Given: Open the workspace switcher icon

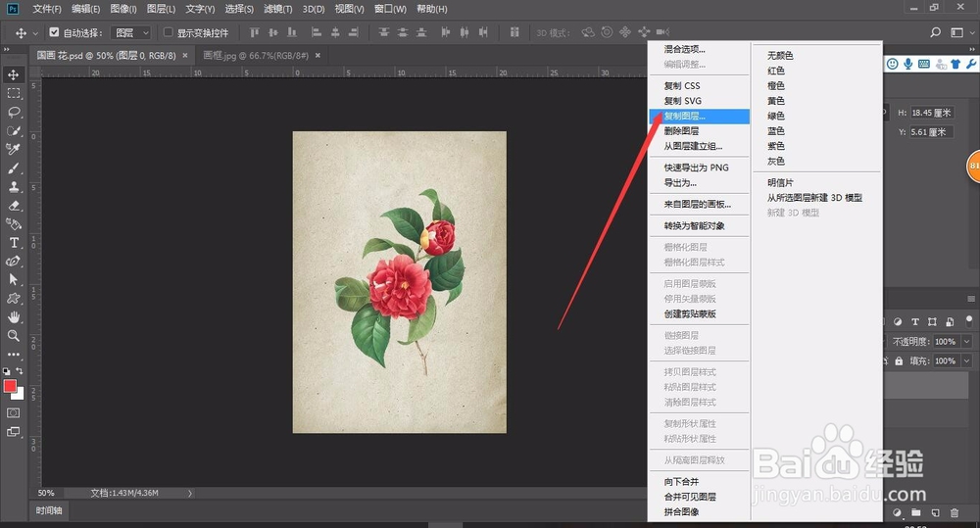Looking at the screenshot, I should click(x=956, y=32).
